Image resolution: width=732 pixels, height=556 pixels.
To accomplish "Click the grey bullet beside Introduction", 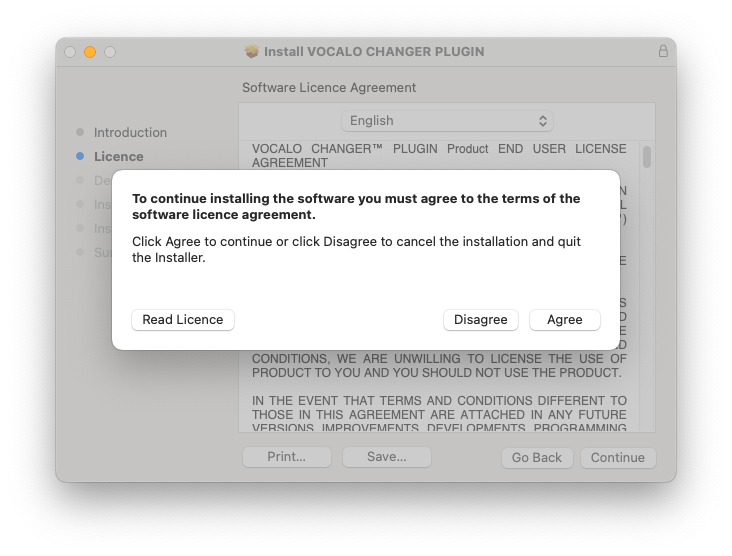I will click(80, 132).
